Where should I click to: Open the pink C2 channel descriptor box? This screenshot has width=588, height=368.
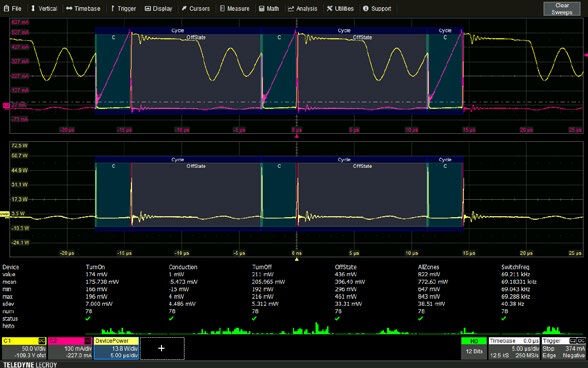(70, 348)
